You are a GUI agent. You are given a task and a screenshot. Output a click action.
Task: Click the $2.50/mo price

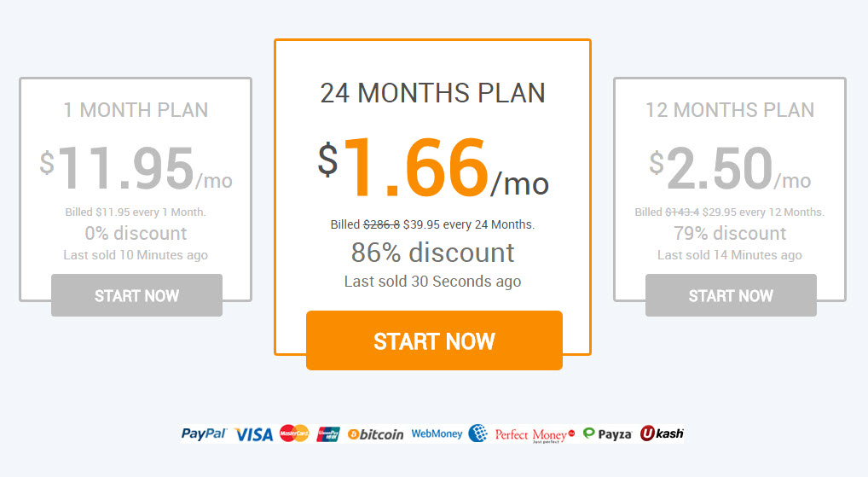click(730, 168)
